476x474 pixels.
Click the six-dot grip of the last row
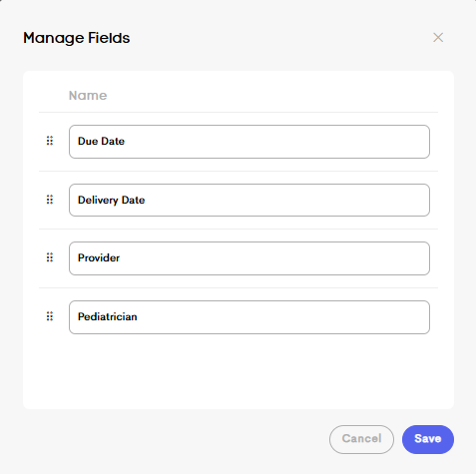[50, 316]
